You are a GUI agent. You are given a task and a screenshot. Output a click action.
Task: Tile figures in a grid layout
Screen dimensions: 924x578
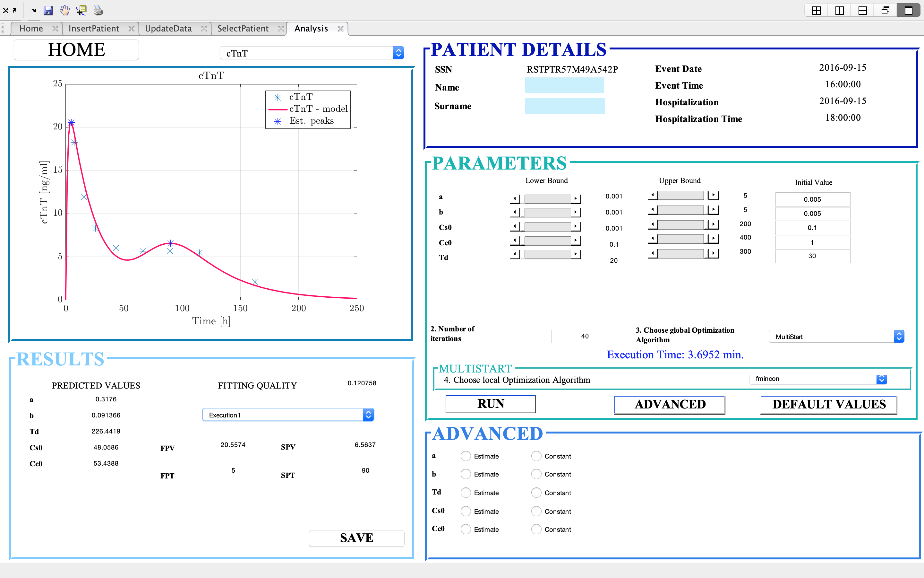point(816,11)
